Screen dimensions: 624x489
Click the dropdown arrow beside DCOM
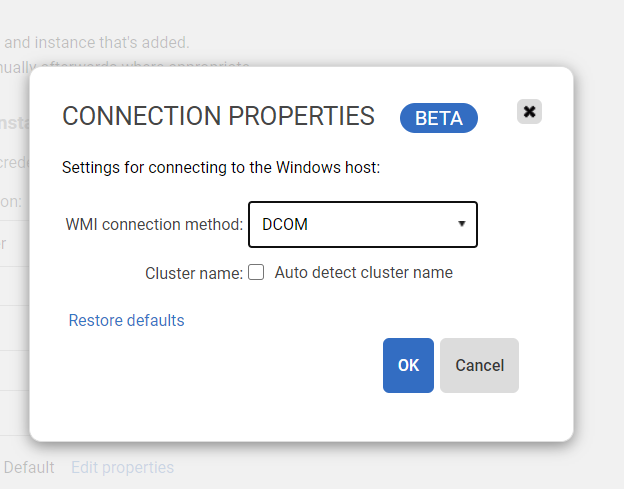pyautogui.click(x=462, y=224)
